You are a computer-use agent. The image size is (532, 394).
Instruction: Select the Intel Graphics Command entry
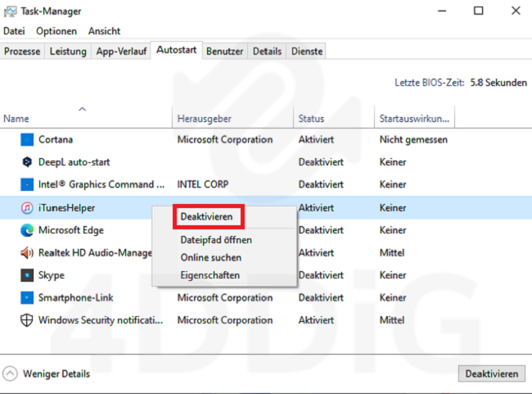(x=101, y=184)
